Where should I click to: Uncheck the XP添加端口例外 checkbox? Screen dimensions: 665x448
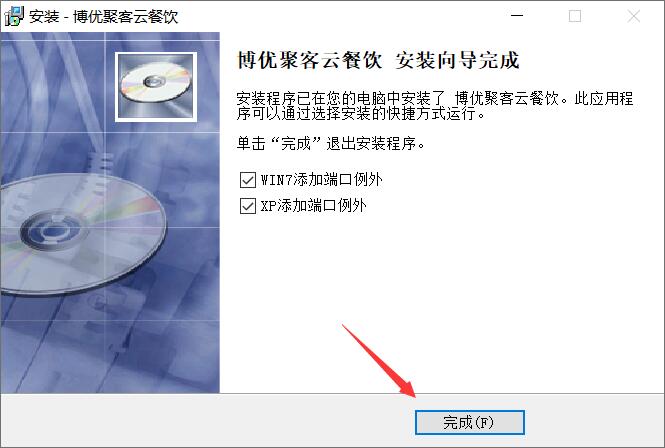coord(248,206)
